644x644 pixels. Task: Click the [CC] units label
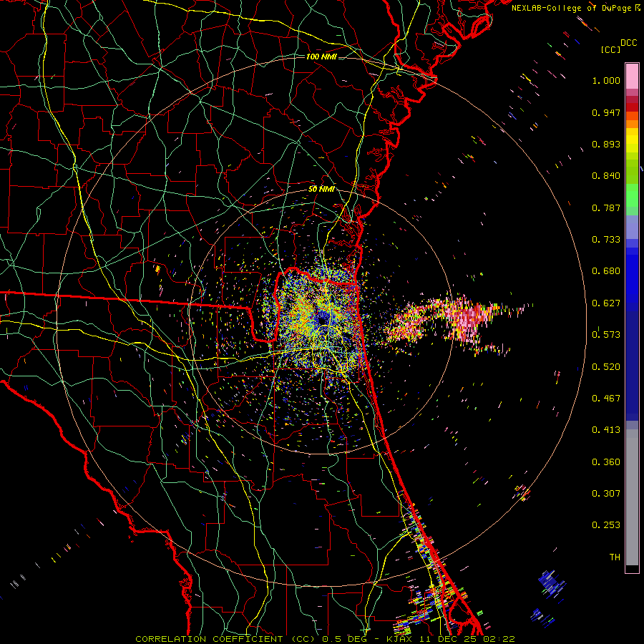[610, 49]
